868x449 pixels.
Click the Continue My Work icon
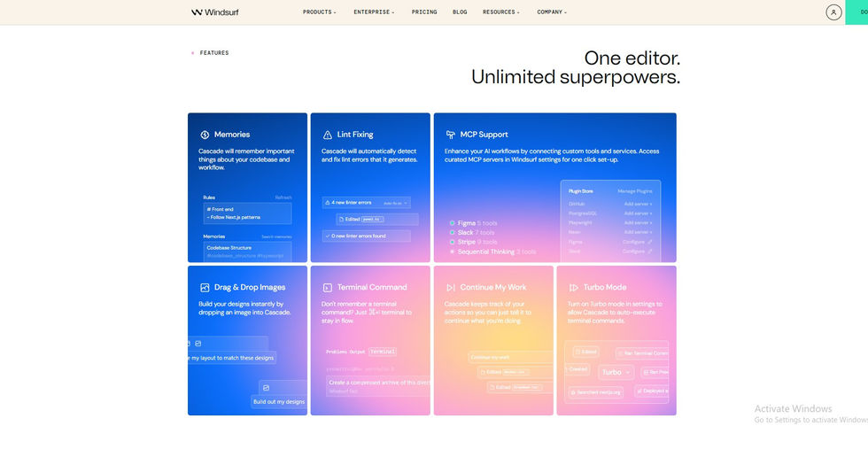pyautogui.click(x=451, y=287)
